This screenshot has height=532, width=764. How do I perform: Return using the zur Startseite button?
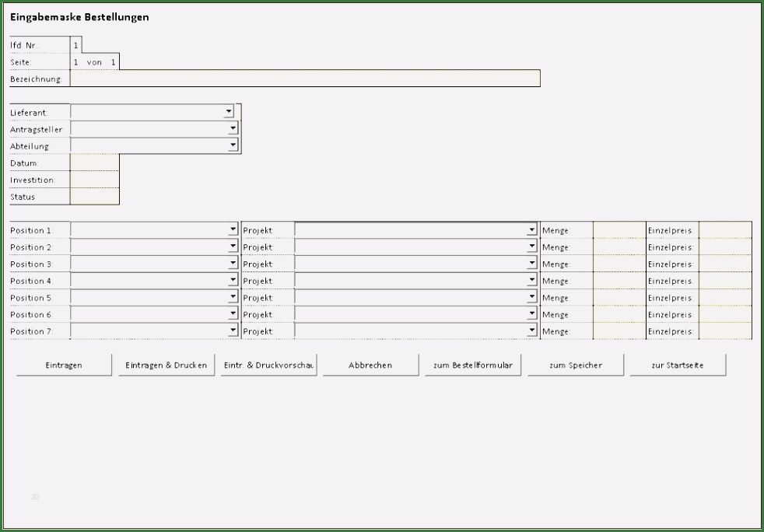pyautogui.click(x=678, y=365)
